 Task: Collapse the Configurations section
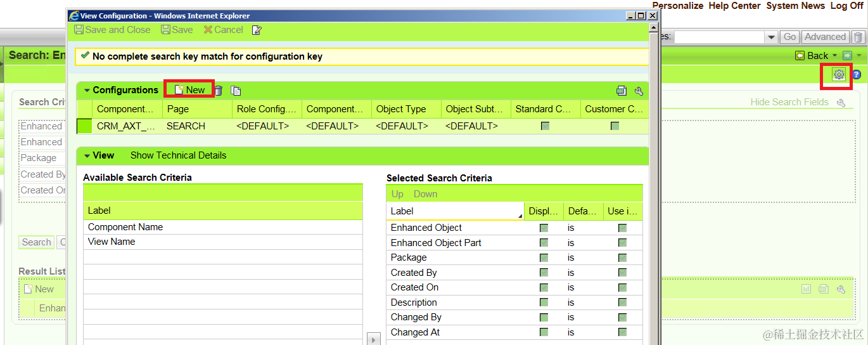coord(87,90)
